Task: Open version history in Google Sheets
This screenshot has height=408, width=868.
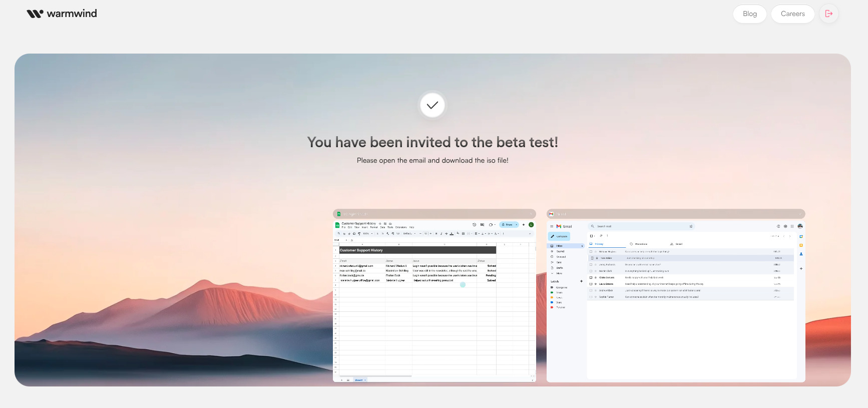Action: click(x=475, y=225)
